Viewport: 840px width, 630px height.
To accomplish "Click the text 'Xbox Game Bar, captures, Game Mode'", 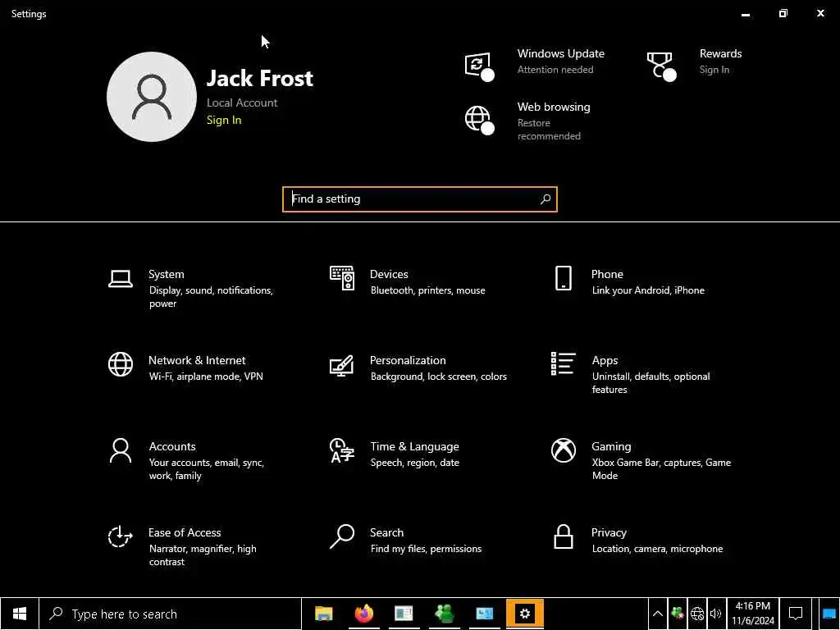I will (661, 469).
